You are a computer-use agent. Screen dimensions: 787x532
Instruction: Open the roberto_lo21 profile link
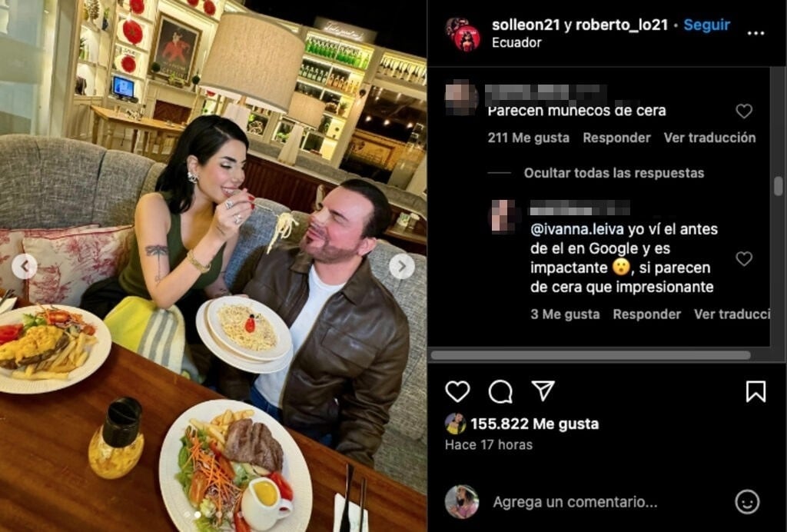click(621, 25)
